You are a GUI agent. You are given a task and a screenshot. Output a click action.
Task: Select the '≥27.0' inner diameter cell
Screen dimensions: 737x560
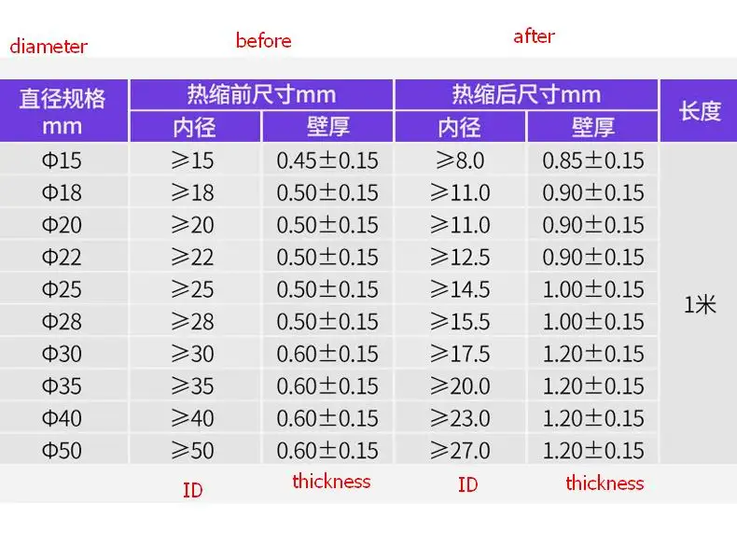click(460, 451)
